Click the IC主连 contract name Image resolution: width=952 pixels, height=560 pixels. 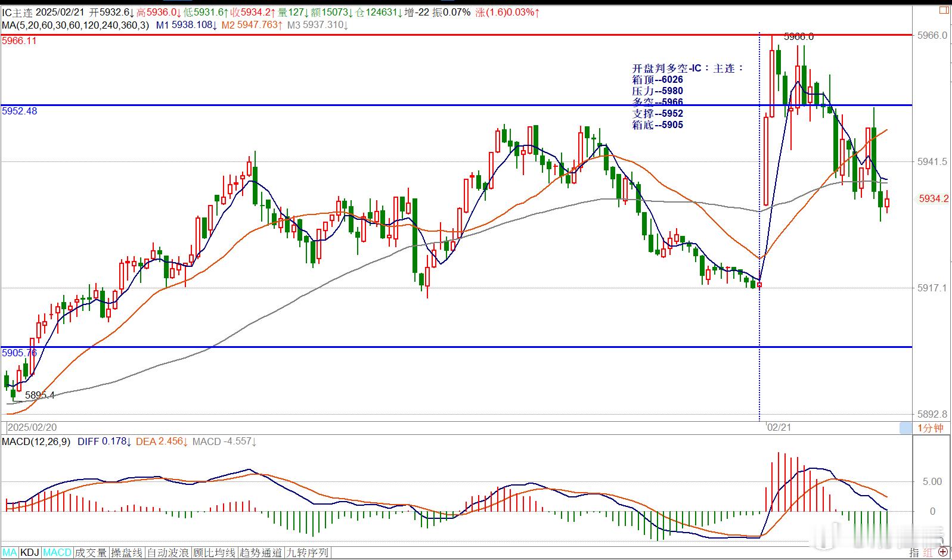pos(17,12)
